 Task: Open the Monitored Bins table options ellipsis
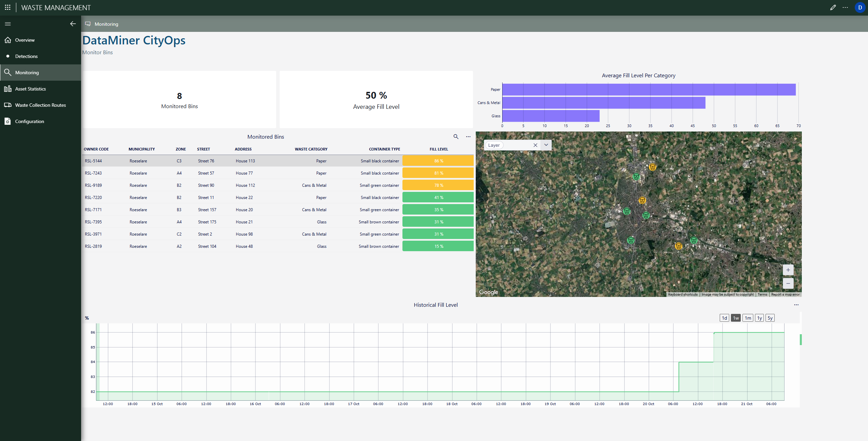pos(468,137)
